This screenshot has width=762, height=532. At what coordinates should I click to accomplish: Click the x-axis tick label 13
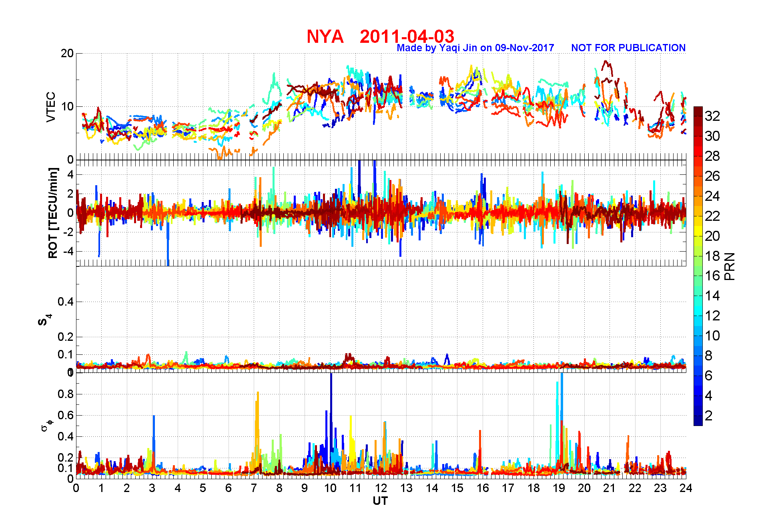pyautogui.click(x=406, y=488)
